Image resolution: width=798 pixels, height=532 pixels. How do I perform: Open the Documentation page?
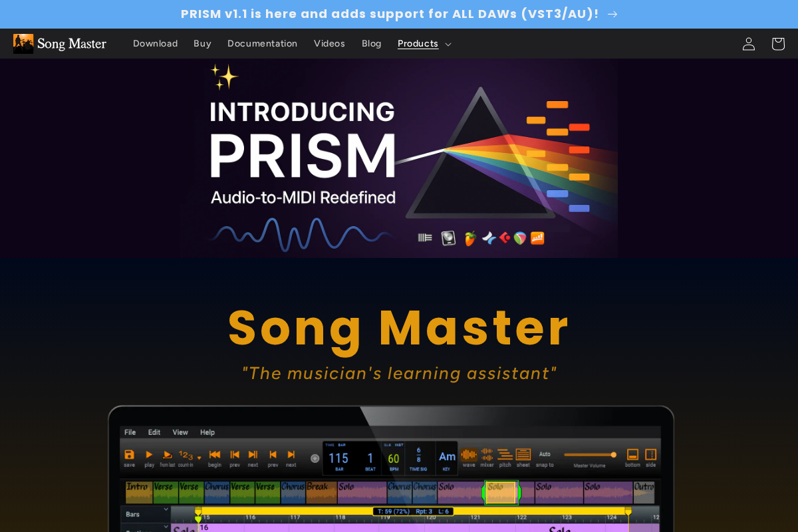pyautogui.click(x=262, y=43)
